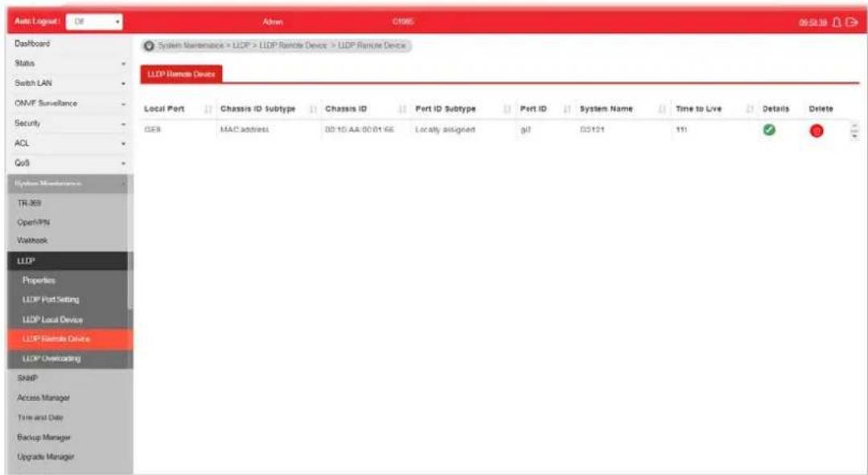This screenshot has height=475, width=868.
Task: Sort by Local Port column arrows
Action: 208,109
